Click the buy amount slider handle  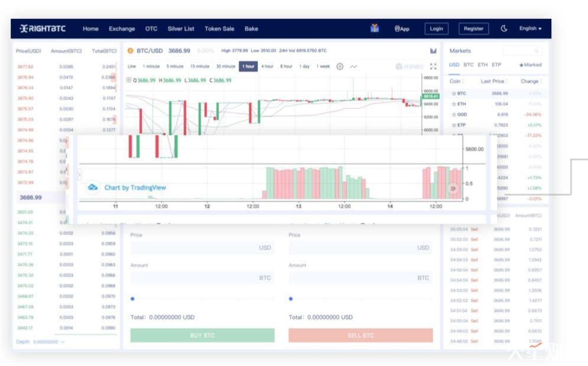(x=132, y=299)
